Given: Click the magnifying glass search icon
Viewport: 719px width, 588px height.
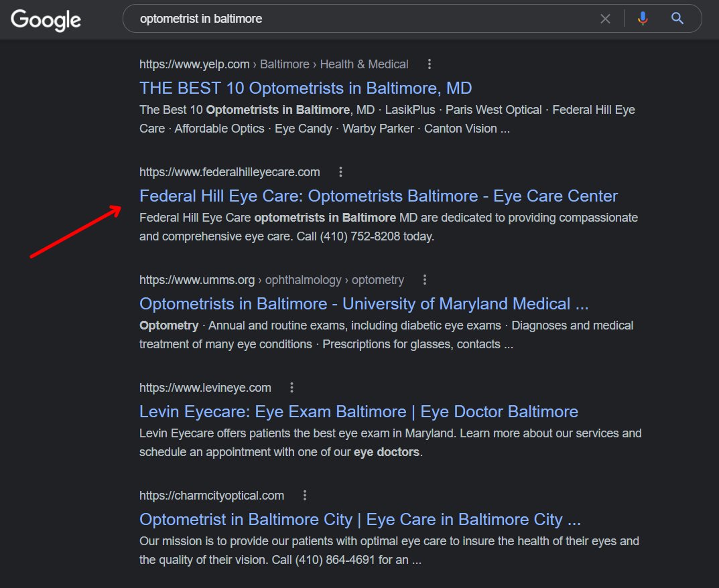Looking at the screenshot, I should pos(677,18).
